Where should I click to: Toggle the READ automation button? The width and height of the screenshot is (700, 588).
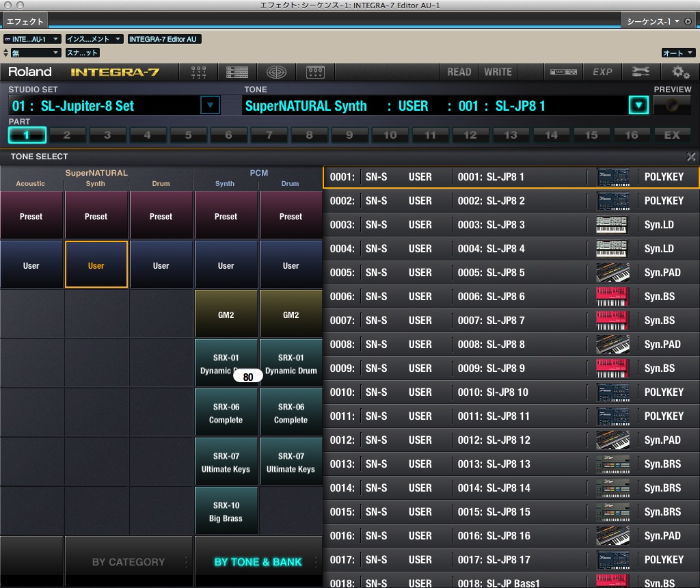pos(459,72)
